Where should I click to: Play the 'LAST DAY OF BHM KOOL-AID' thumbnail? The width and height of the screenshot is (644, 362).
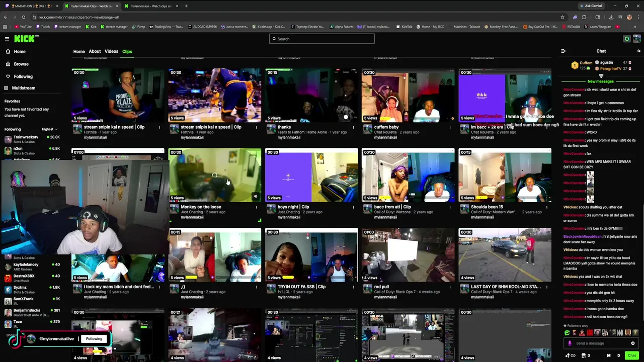(505, 255)
